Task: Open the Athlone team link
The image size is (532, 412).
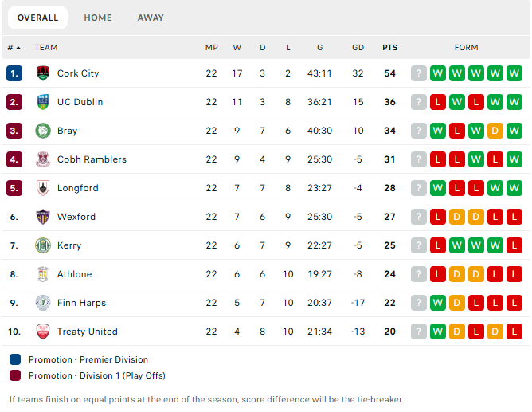Action: click(x=74, y=274)
